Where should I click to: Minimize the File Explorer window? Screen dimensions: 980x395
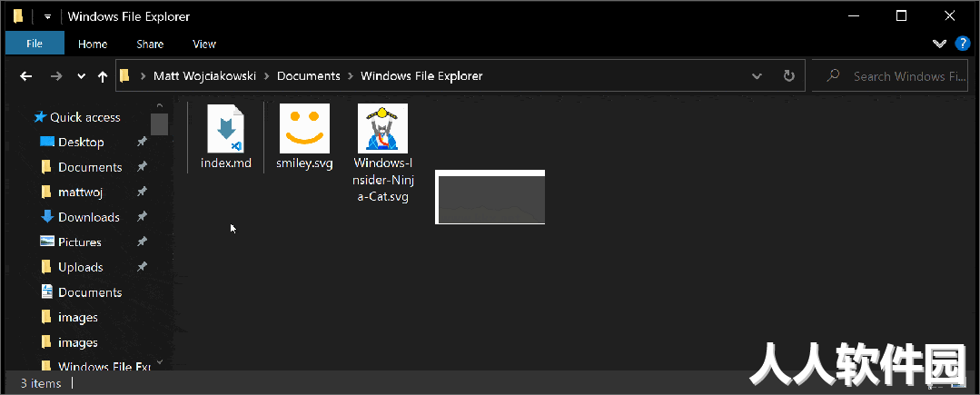(853, 16)
